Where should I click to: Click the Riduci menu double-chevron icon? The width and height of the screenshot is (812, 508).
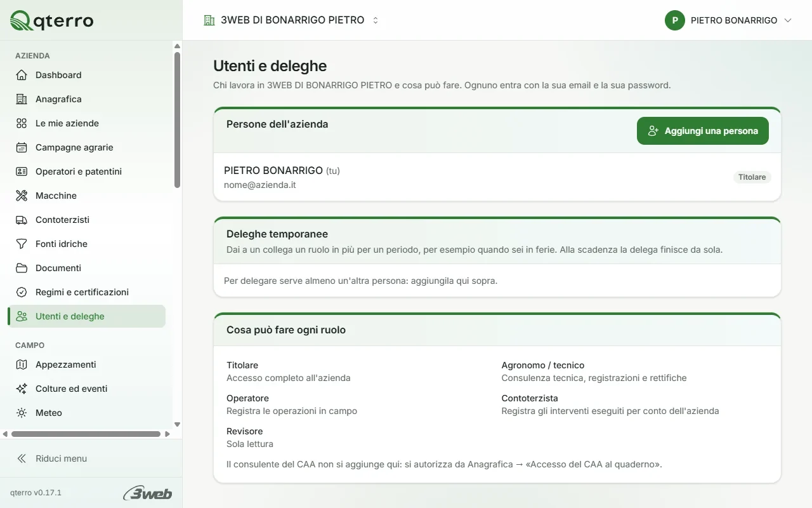22,458
